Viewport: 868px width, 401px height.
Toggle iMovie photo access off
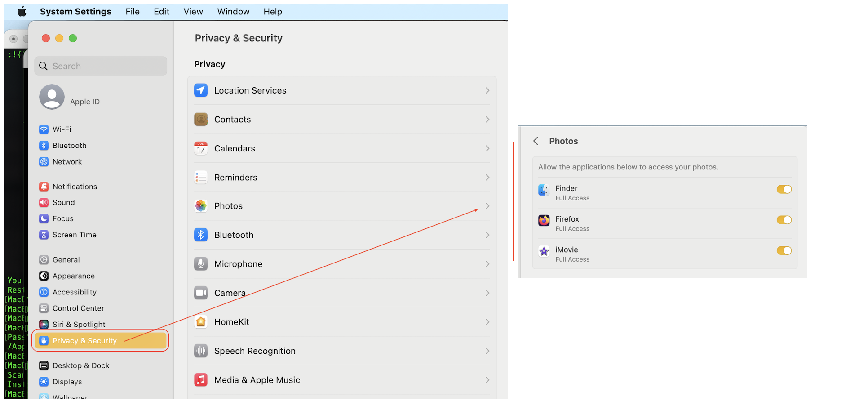[784, 250]
